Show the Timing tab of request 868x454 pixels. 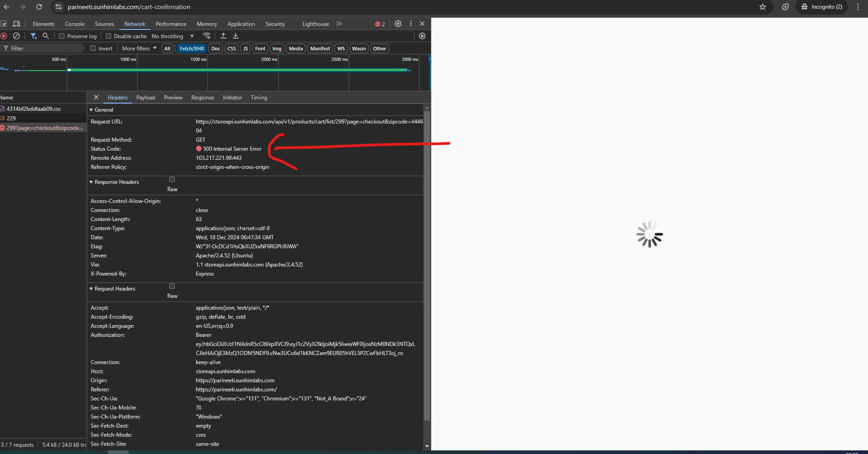coord(259,98)
